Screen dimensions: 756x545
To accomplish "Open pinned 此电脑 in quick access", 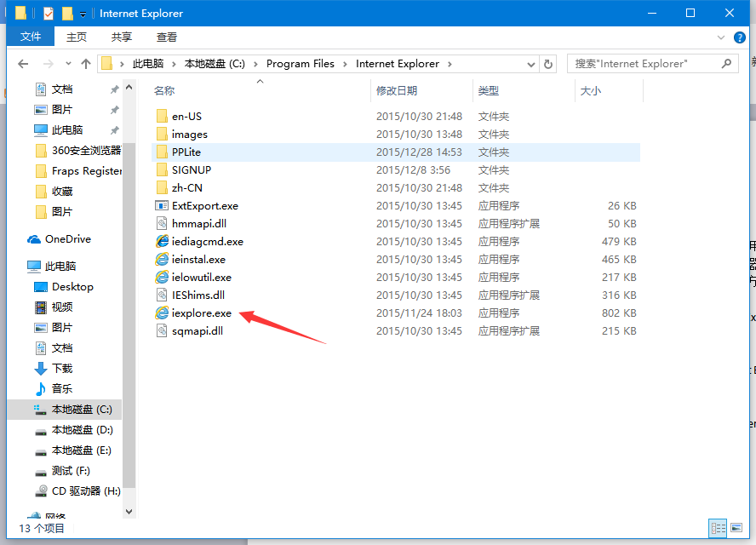I will 67,129.
